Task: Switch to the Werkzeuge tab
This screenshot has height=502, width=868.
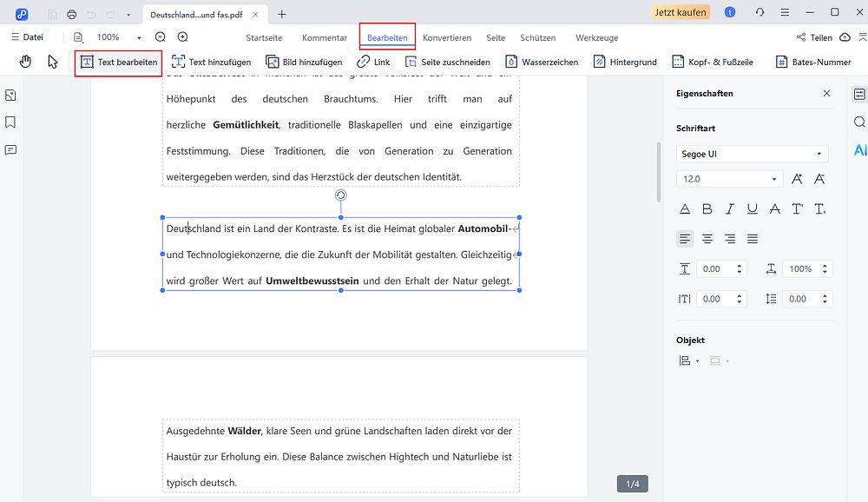Action: coord(597,37)
